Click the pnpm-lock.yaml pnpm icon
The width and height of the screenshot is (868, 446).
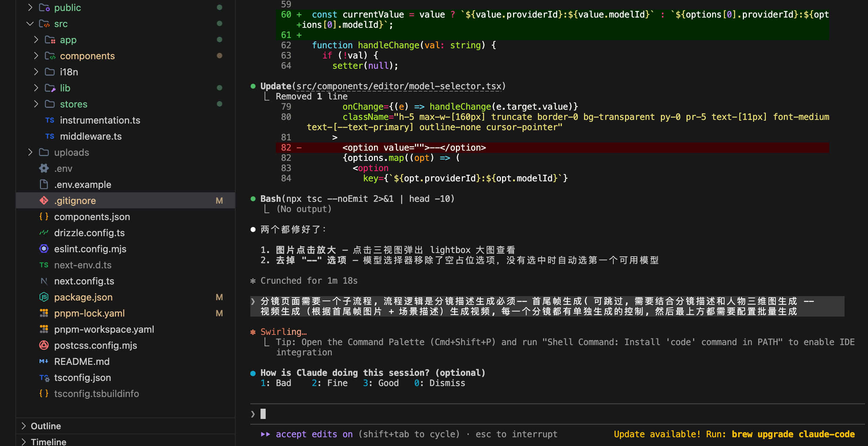[x=44, y=313]
